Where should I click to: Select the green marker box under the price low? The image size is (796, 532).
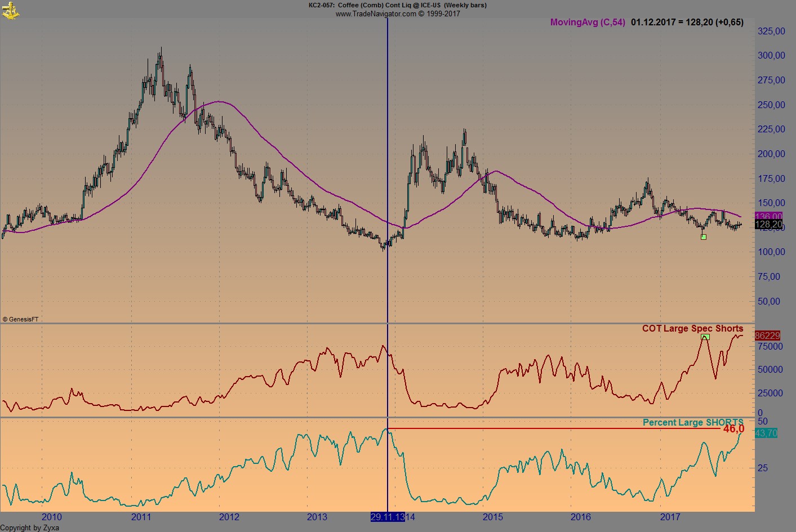click(703, 236)
